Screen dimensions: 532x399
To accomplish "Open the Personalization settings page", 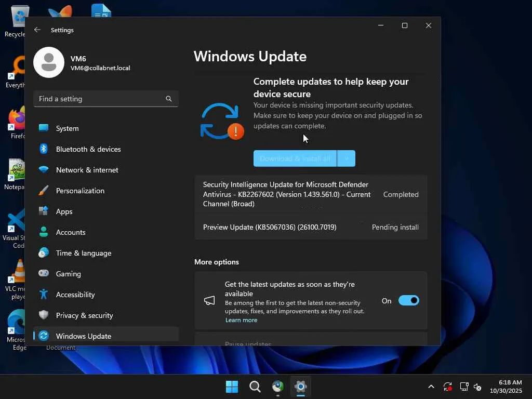I will click(106, 191).
